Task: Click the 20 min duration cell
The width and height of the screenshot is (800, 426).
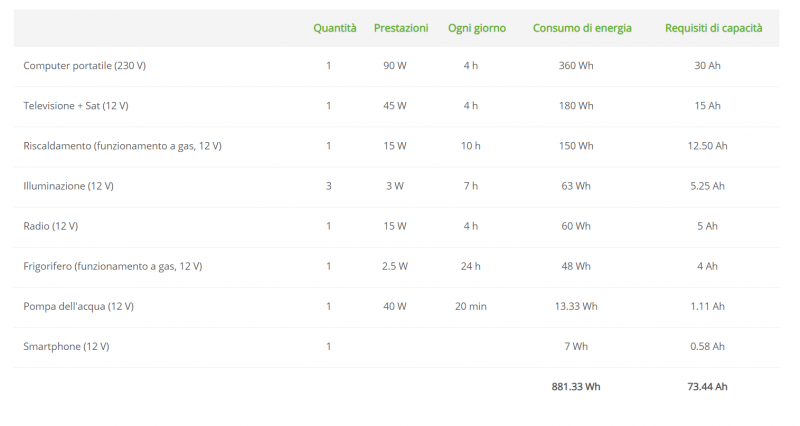Action: pos(470,306)
